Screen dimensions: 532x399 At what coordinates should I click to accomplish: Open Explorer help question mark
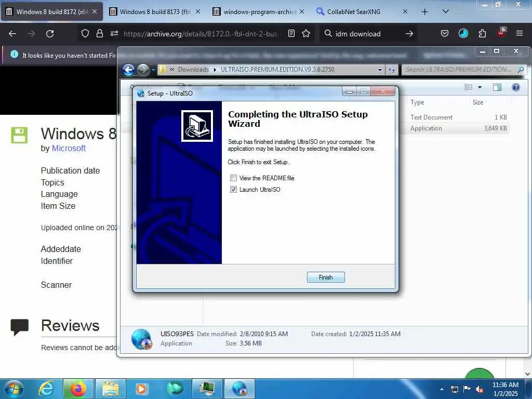[516, 87]
